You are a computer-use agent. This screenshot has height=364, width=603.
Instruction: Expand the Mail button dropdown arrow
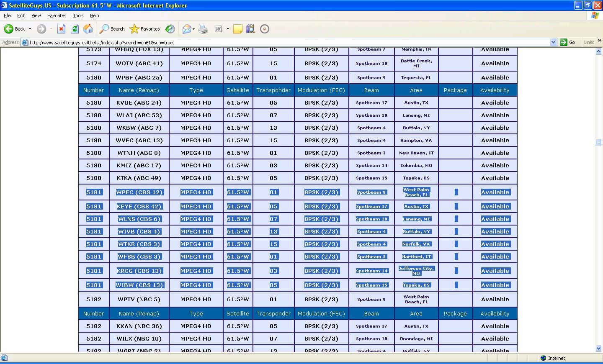tap(193, 29)
